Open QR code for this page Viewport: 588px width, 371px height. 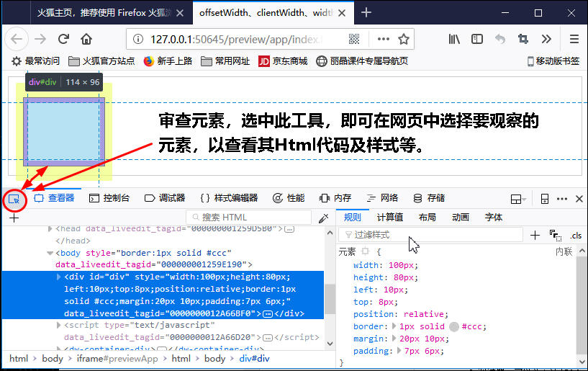[354, 39]
